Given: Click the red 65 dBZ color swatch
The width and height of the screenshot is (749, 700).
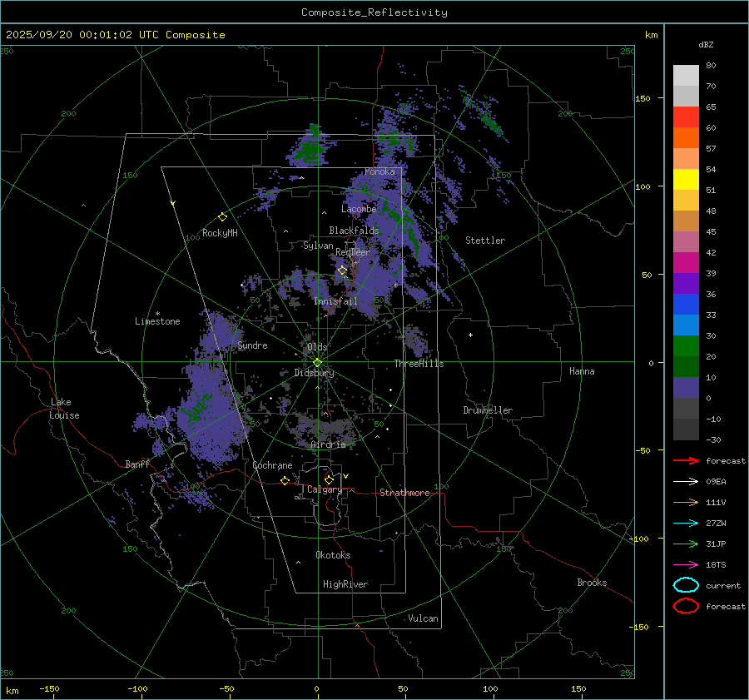Looking at the screenshot, I should pos(686,117).
